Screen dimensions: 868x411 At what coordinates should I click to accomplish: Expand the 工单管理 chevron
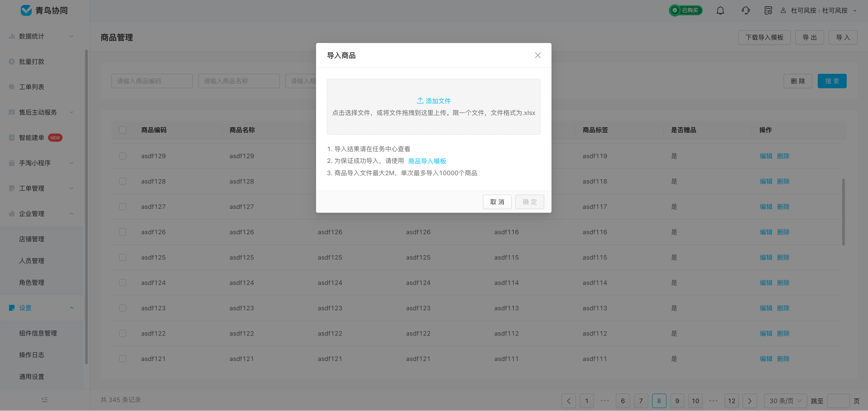click(x=72, y=188)
